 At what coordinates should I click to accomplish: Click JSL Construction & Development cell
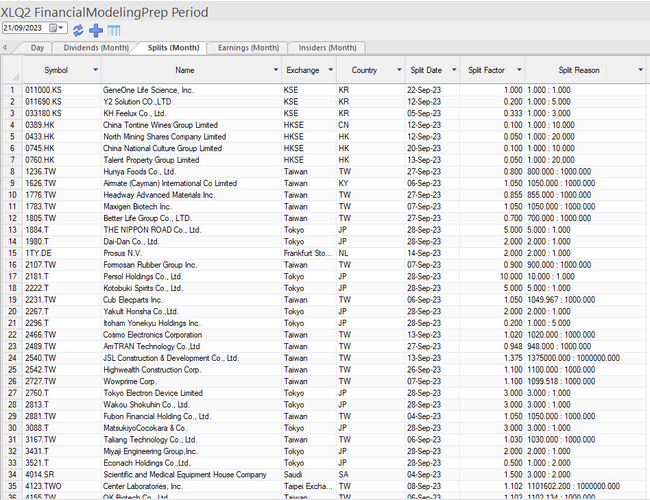point(191,358)
